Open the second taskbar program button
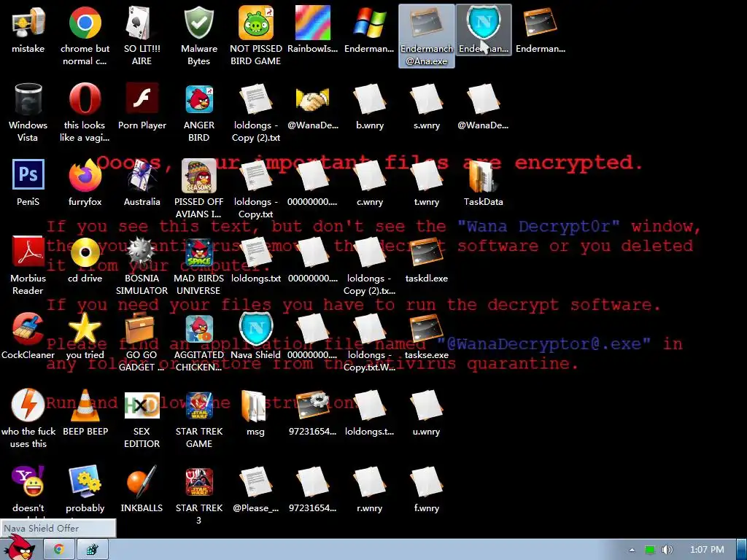 [x=93, y=550]
